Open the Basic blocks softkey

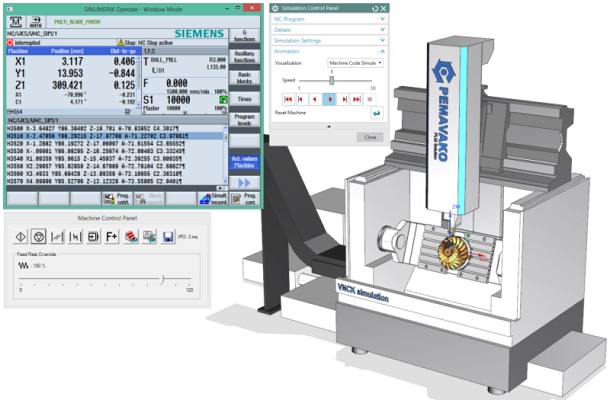244,78
